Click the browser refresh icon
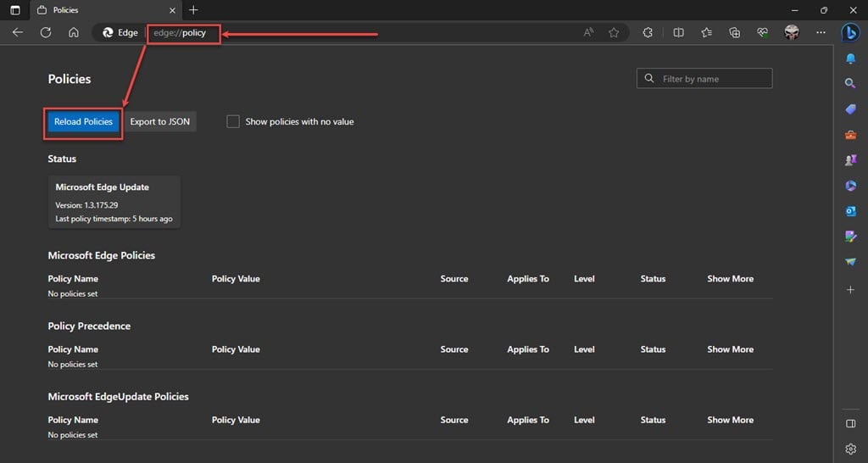 click(x=46, y=33)
